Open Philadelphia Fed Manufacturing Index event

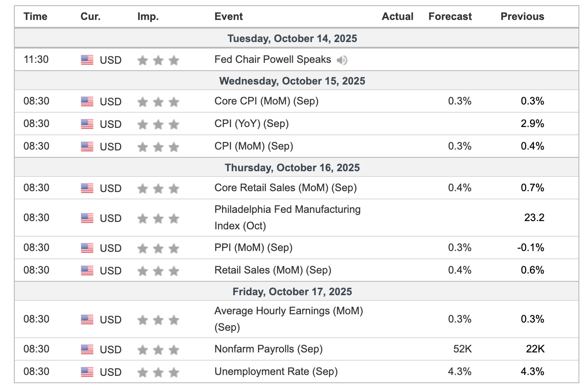pyautogui.click(x=287, y=217)
